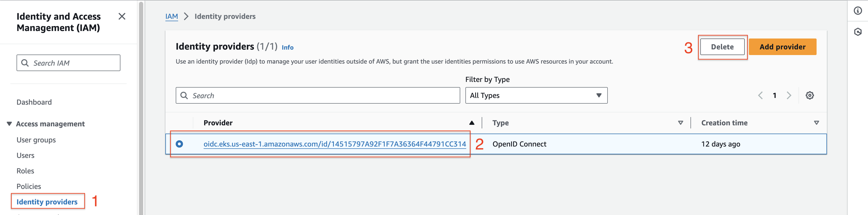
Task: Open the Filter by Type dropdown
Action: [x=536, y=95]
